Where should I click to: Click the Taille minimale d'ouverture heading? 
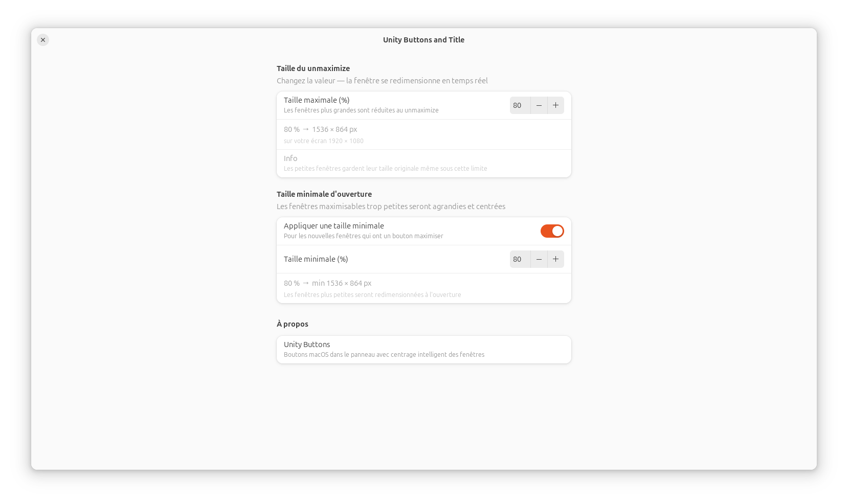(x=324, y=194)
